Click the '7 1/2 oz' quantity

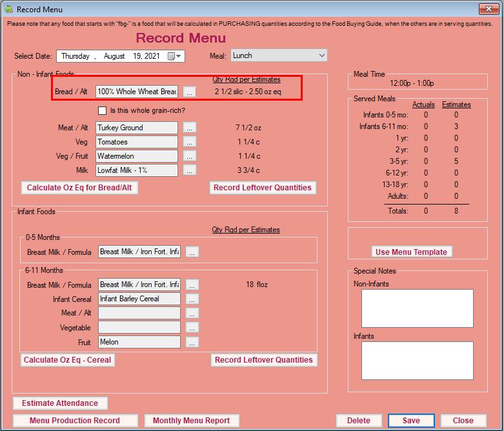[248, 128]
